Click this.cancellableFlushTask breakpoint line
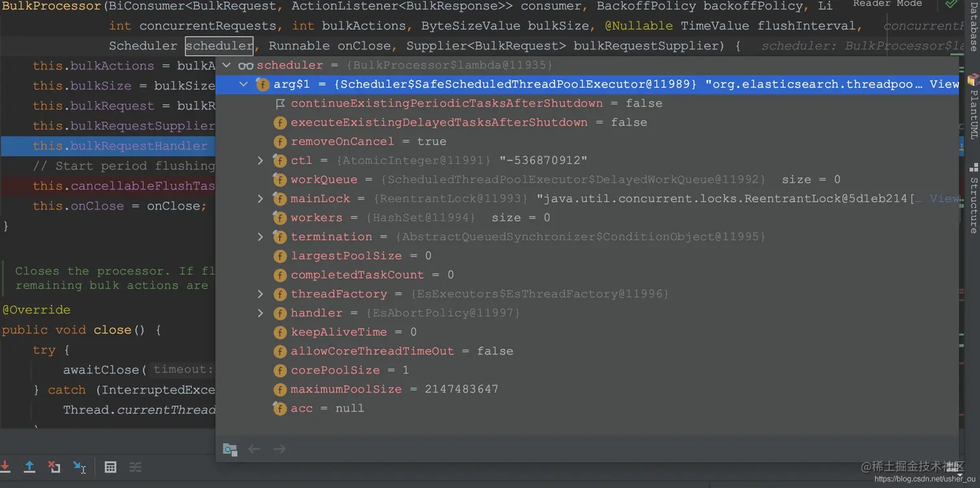The width and height of the screenshot is (980, 488). [123, 186]
